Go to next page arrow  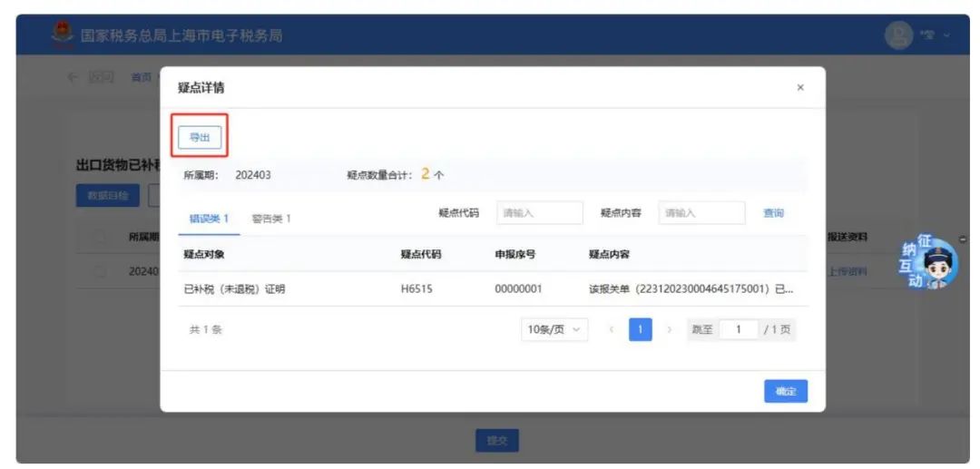point(670,330)
